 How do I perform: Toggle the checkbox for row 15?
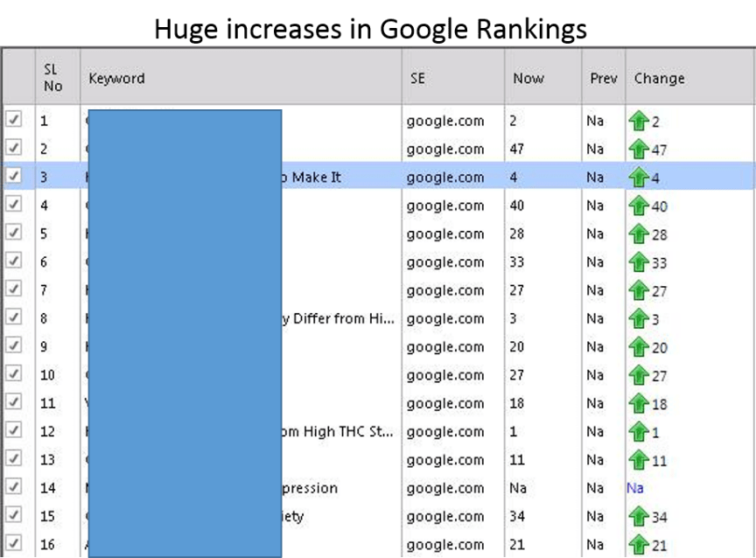point(13,514)
